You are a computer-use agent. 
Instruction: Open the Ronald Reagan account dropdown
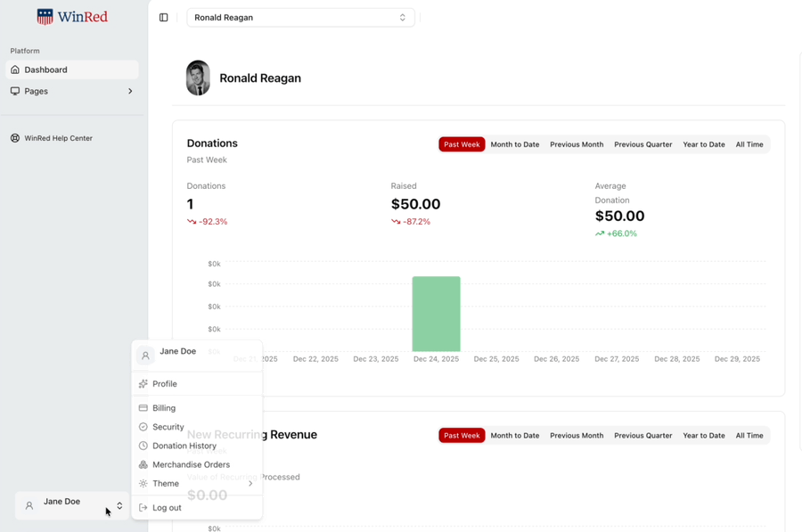click(x=300, y=18)
